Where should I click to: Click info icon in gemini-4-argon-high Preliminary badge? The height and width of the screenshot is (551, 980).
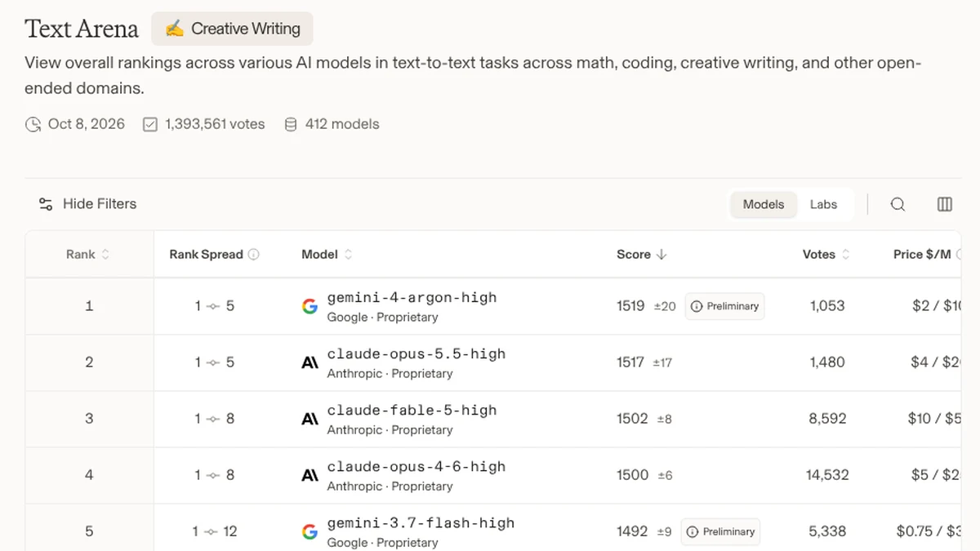pos(697,306)
